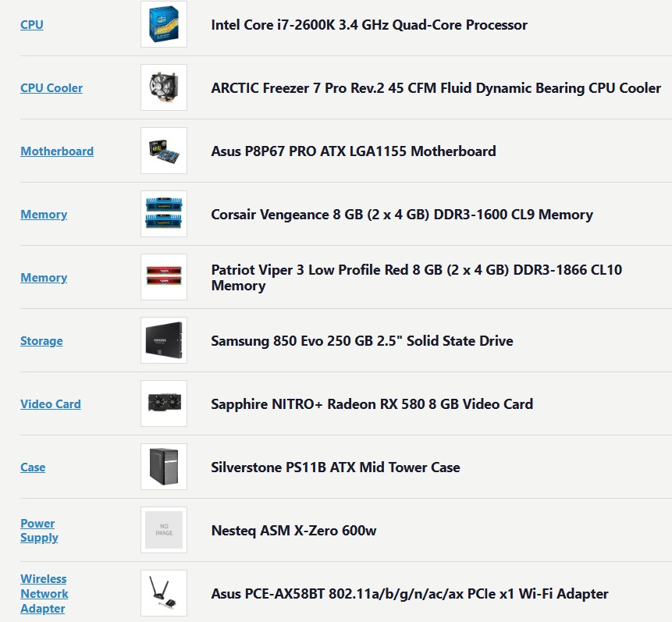The image size is (672, 622).
Task: Open the ARCTIC Freezer cooler image
Action: coord(164,87)
